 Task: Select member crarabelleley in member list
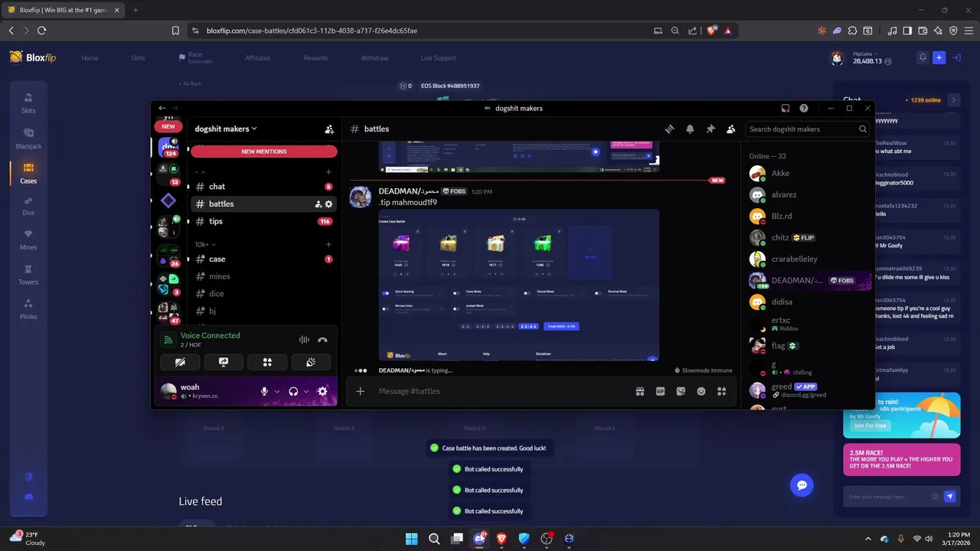(810, 259)
